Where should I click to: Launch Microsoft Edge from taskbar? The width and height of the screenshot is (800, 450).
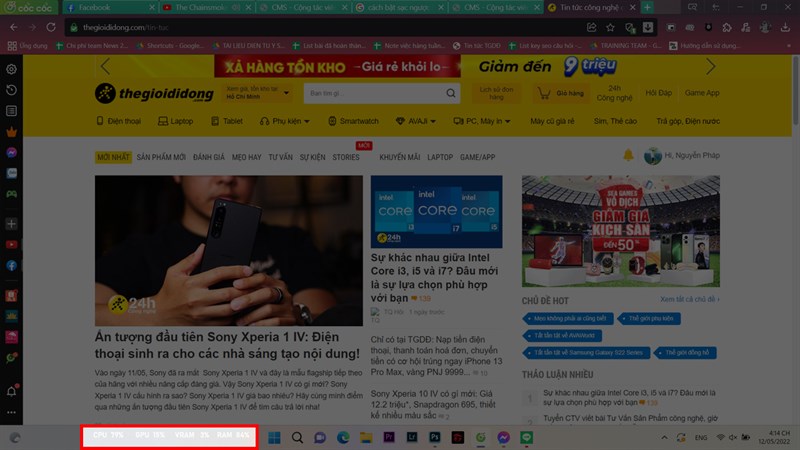pos(343,438)
